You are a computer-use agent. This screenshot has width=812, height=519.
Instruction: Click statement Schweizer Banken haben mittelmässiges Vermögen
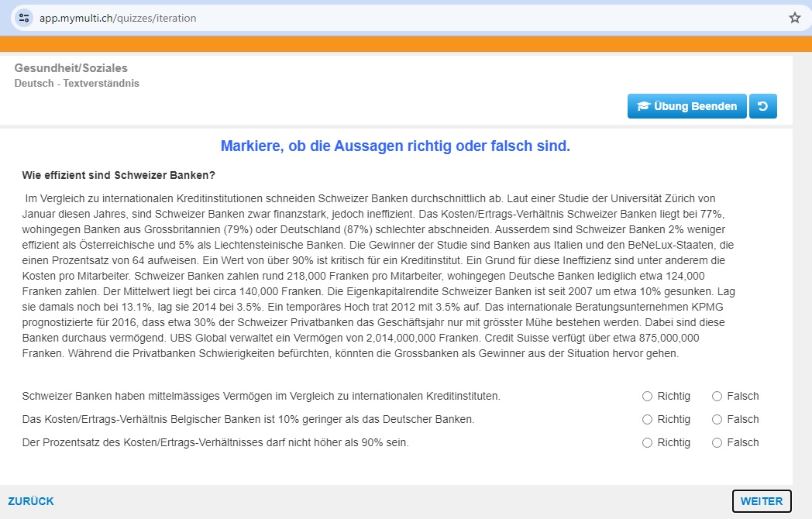tap(261, 397)
